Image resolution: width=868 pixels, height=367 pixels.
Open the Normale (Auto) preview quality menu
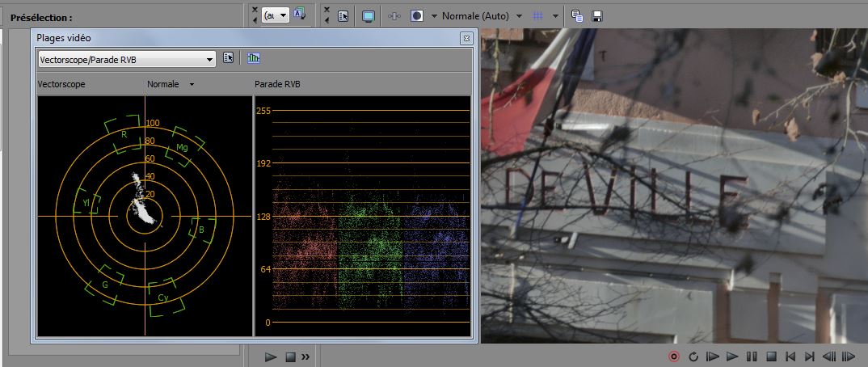coord(482,16)
